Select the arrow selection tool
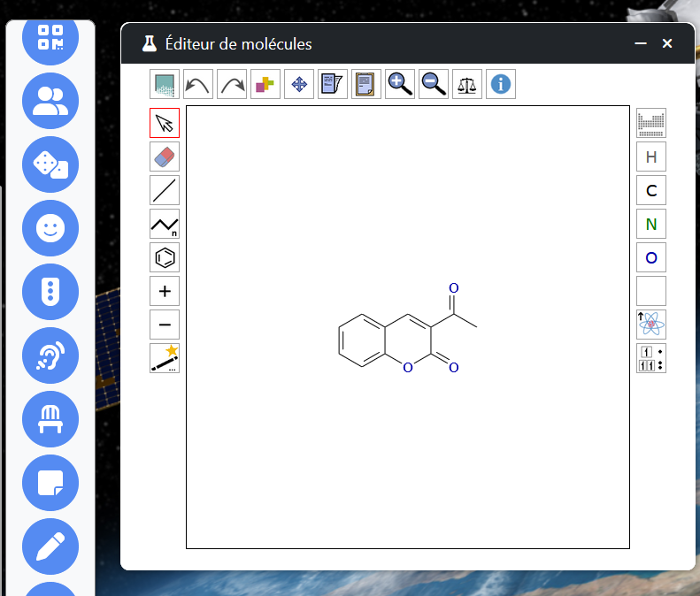The width and height of the screenshot is (700, 596). (x=165, y=123)
